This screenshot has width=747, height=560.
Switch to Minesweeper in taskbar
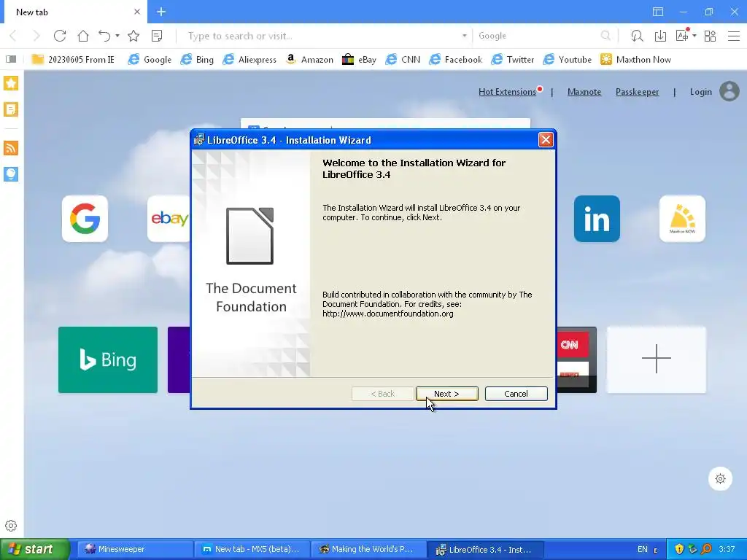pos(135,549)
